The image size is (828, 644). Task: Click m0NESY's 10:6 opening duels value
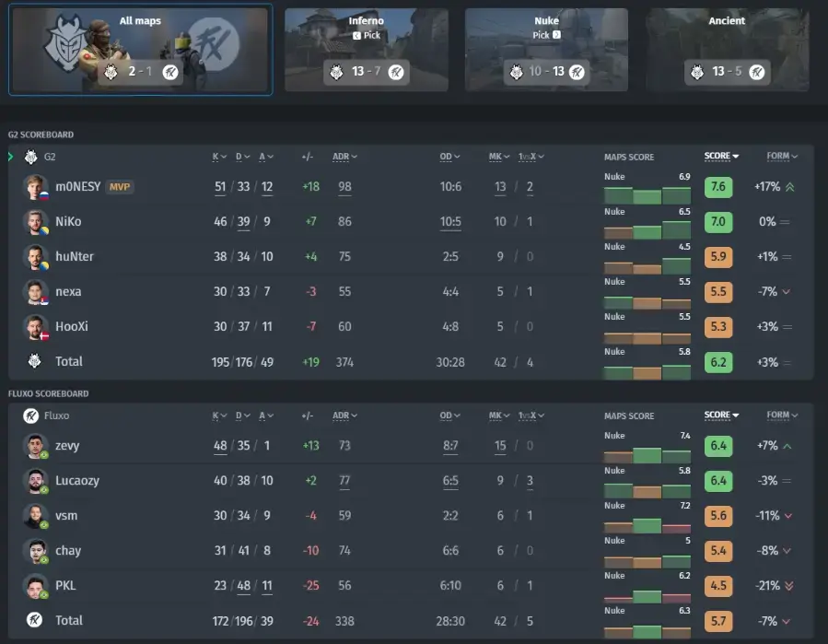450,187
